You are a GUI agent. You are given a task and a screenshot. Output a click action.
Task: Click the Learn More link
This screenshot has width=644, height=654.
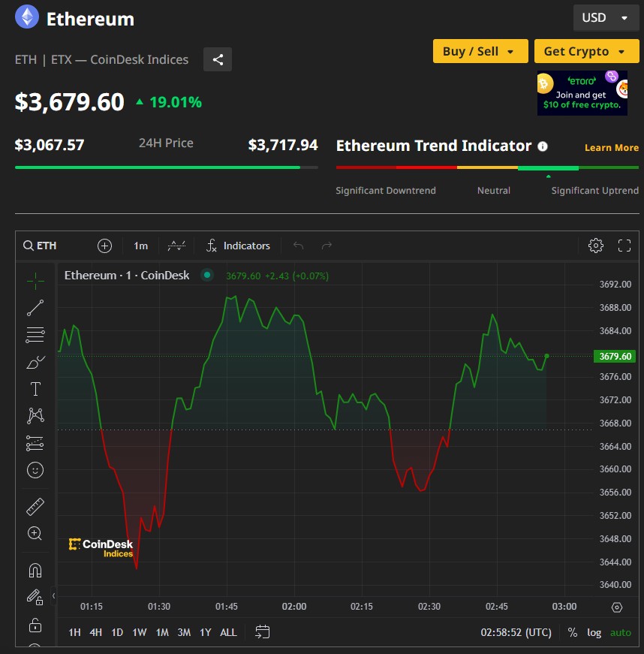(x=611, y=148)
